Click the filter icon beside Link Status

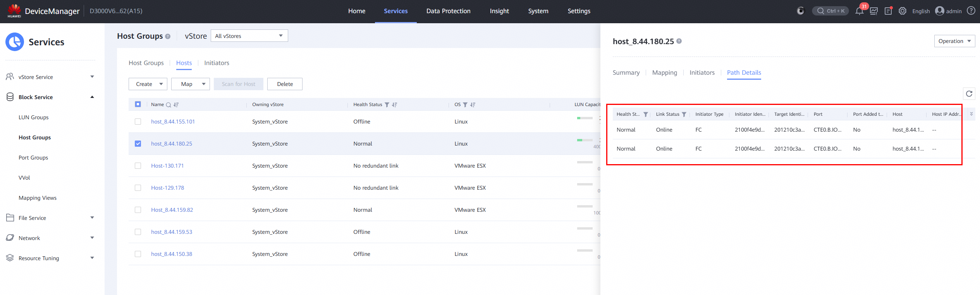[x=684, y=114]
